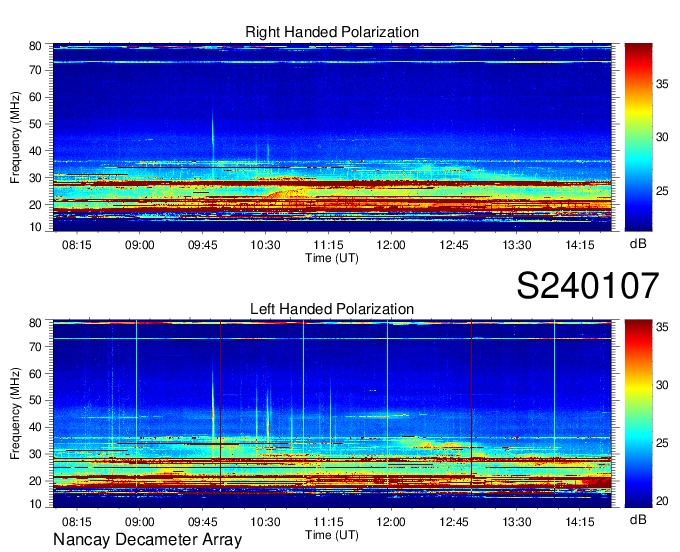Click 08:15 tick on Left Handed plot
Image resolution: width=680 pixels, height=552 pixels.
(x=77, y=521)
